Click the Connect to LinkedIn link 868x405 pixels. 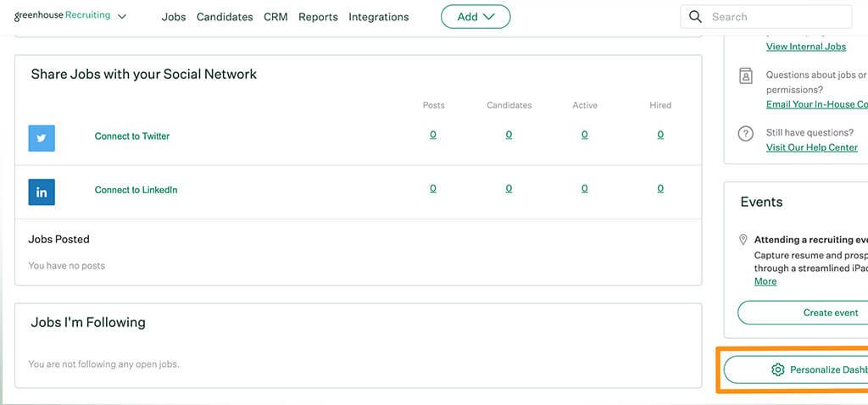click(x=136, y=191)
